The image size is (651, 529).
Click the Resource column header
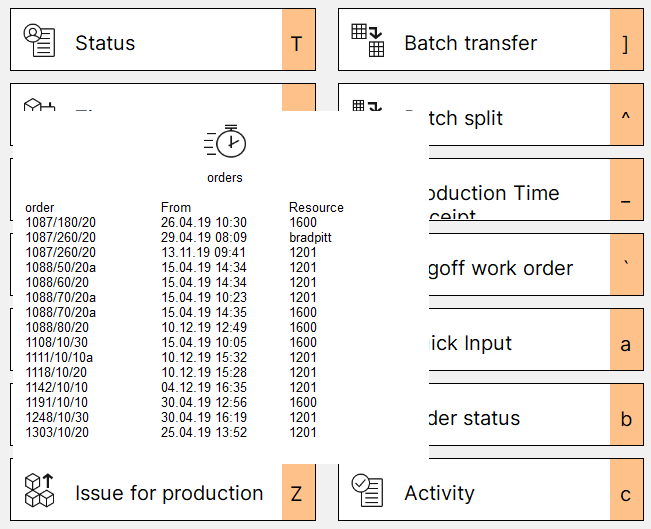316,208
